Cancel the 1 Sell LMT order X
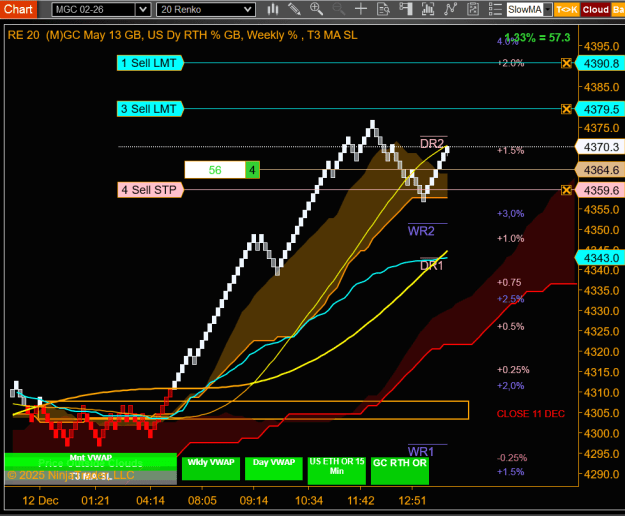This screenshot has width=625, height=516. tap(566, 63)
